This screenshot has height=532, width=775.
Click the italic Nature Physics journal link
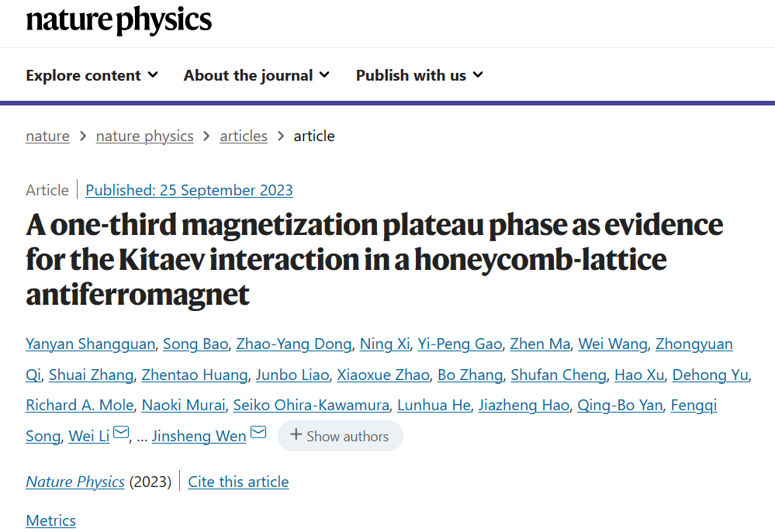(x=75, y=482)
